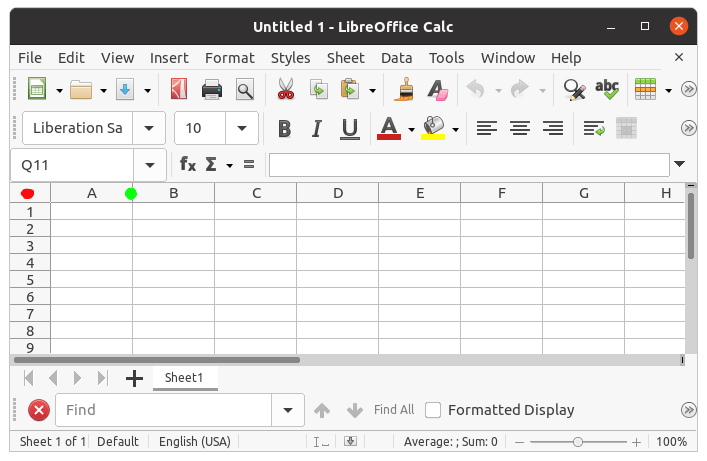Apply the red font color
The width and height of the screenshot is (707, 461).
click(x=389, y=128)
